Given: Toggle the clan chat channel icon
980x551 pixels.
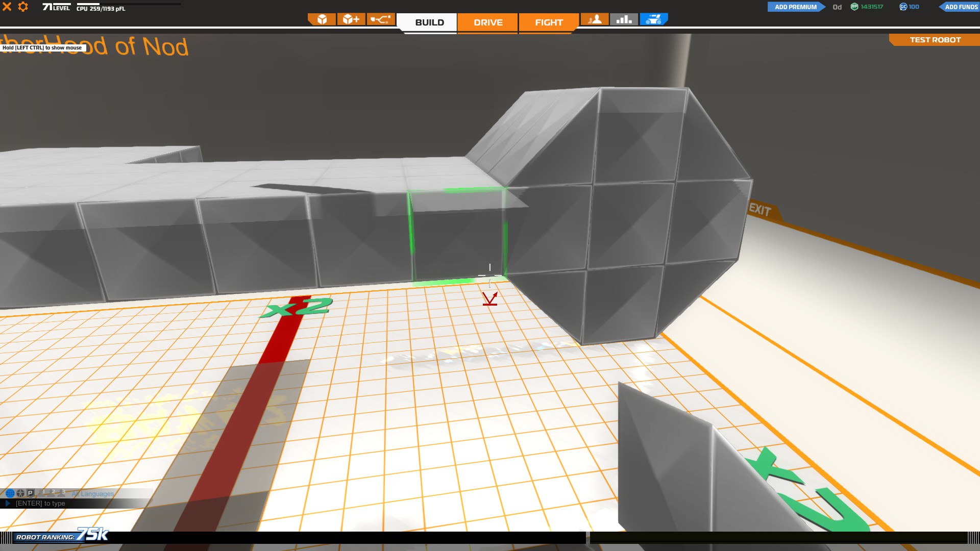Looking at the screenshot, I should [x=20, y=493].
